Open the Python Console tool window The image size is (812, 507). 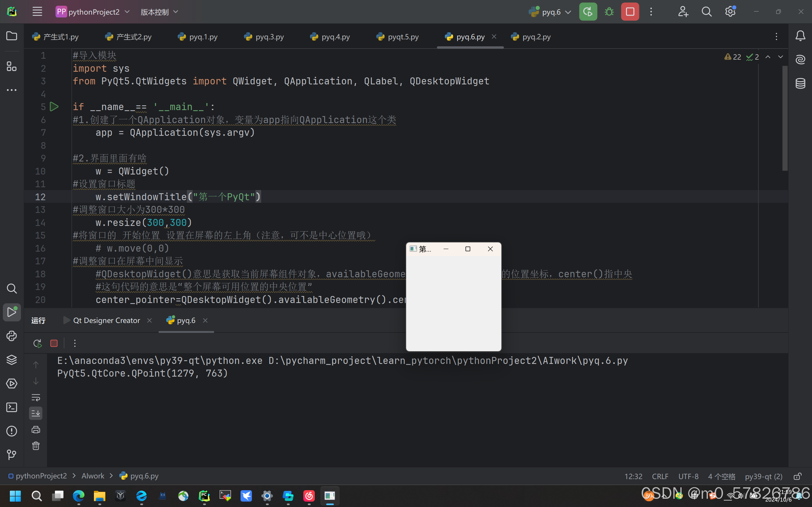click(x=12, y=336)
